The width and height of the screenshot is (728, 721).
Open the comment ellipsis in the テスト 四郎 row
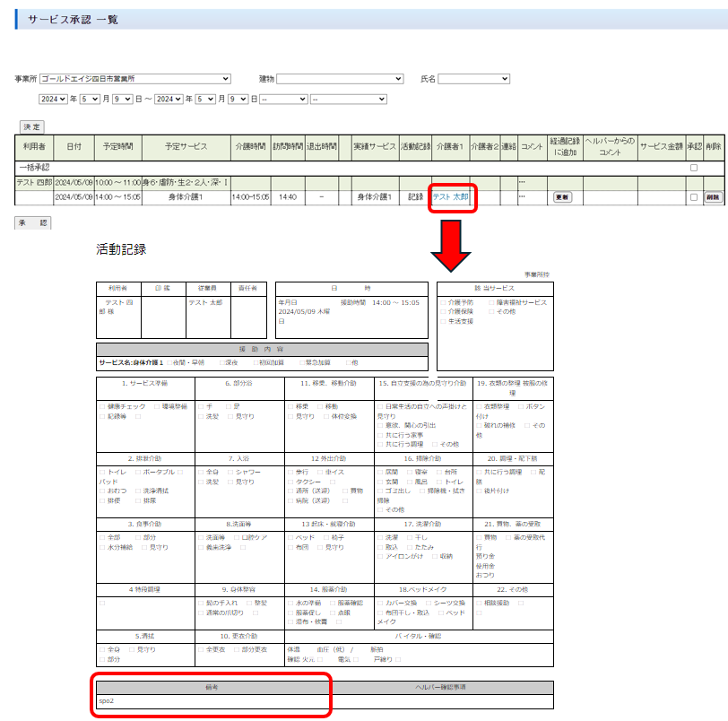tap(522, 183)
